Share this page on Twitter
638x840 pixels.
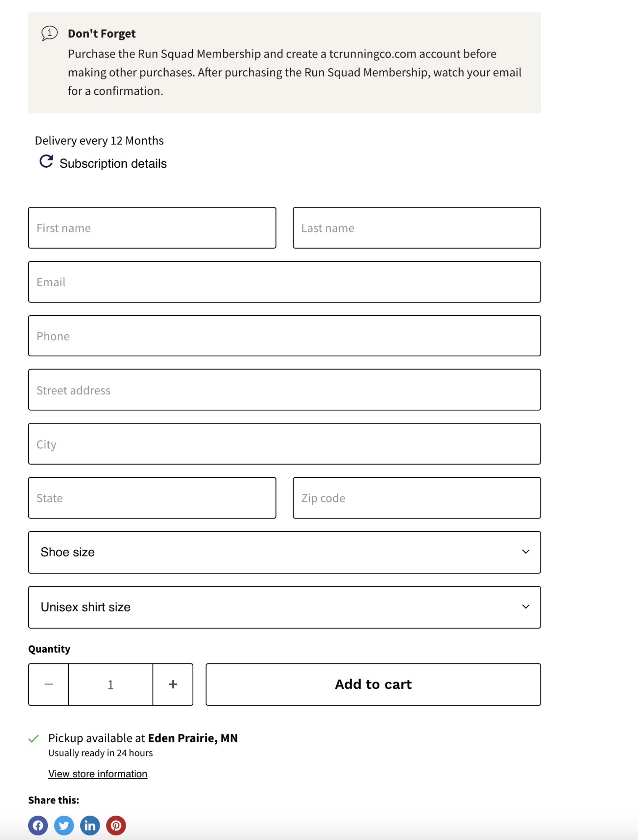[64, 825]
